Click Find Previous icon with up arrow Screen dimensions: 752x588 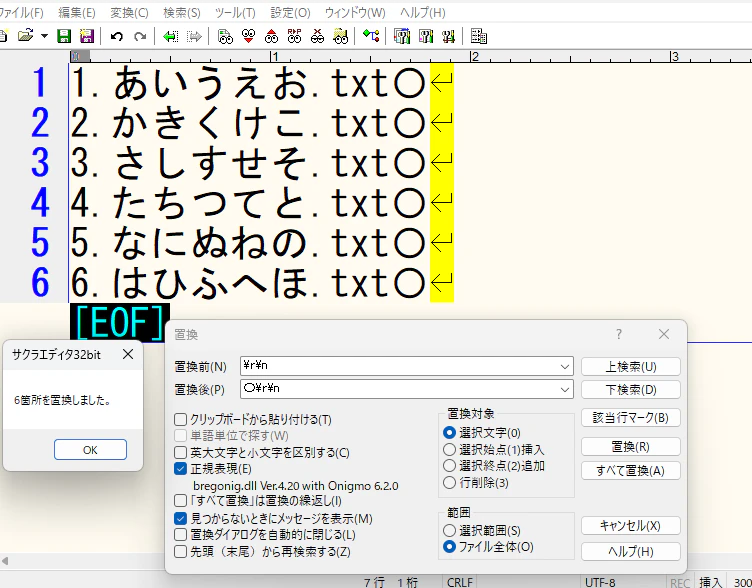click(271, 36)
